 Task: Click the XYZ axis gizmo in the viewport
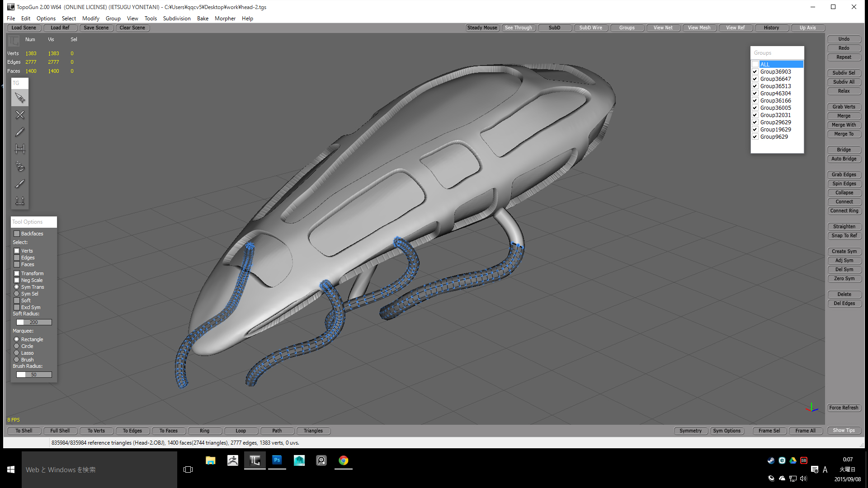click(x=811, y=408)
